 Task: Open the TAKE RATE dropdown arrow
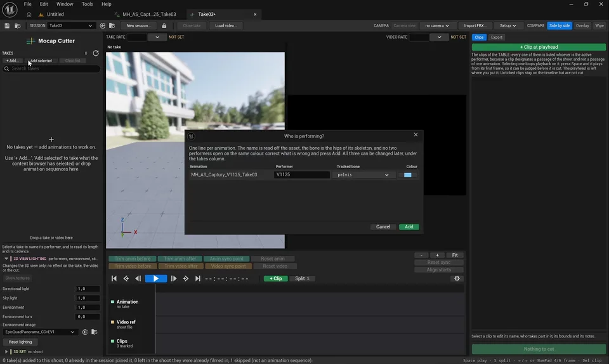157,37
